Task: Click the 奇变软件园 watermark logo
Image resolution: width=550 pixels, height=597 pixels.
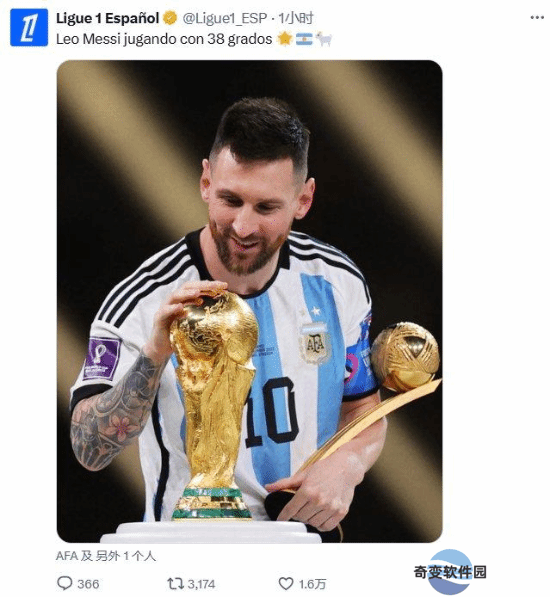Action: coord(450,572)
